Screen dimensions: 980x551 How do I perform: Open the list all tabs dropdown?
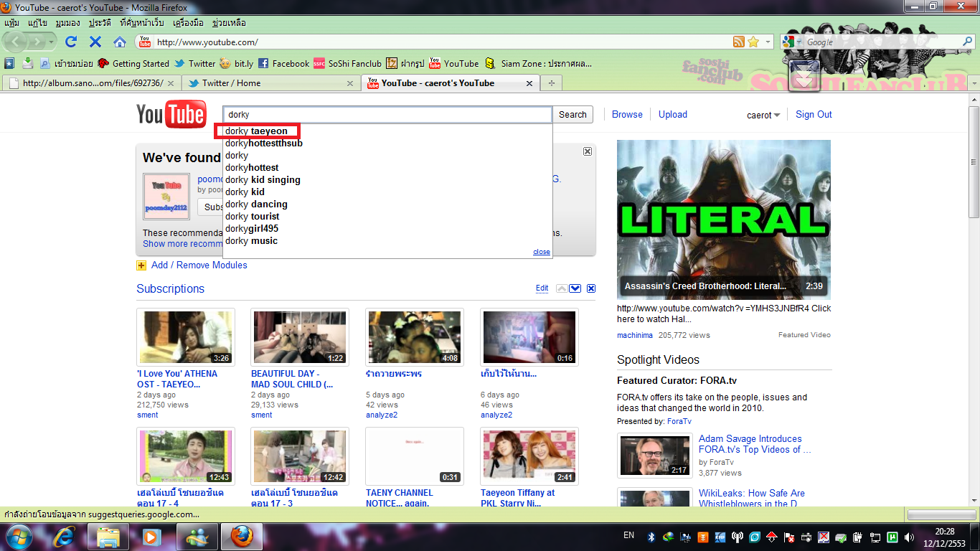(x=974, y=83)
